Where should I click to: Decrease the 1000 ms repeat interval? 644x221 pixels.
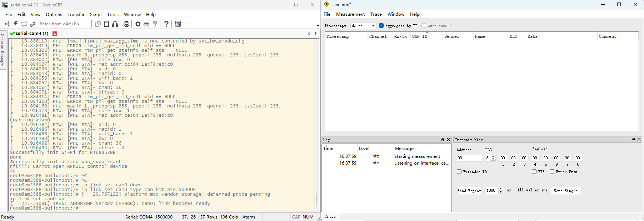pos(501,192)
